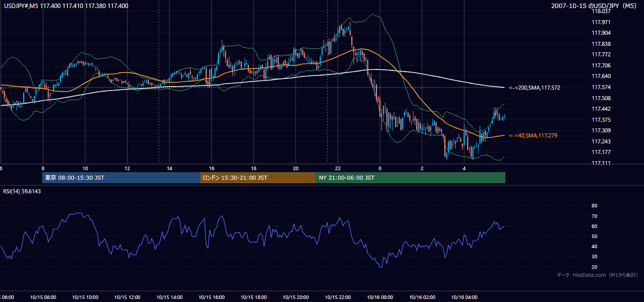Click the price axis value 117.375
Screen dimensions: 644x302
coord(602,120)
